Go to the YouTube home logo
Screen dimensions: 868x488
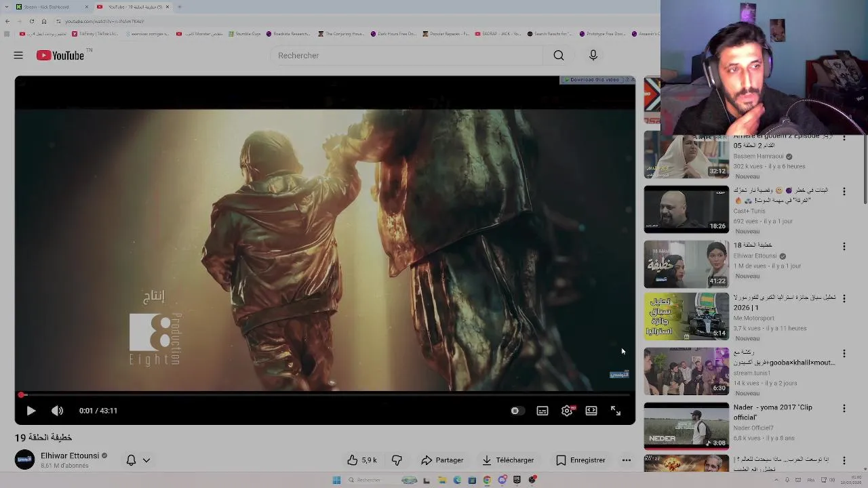(60, 56)
